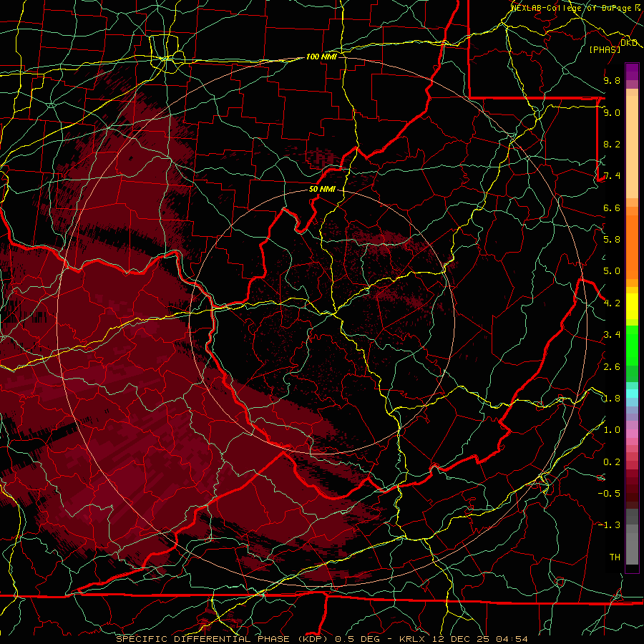The height and width of the screenshot is (644, 644).
Task: Click the 5.0 legend value
Action: [x=612, y=271]
